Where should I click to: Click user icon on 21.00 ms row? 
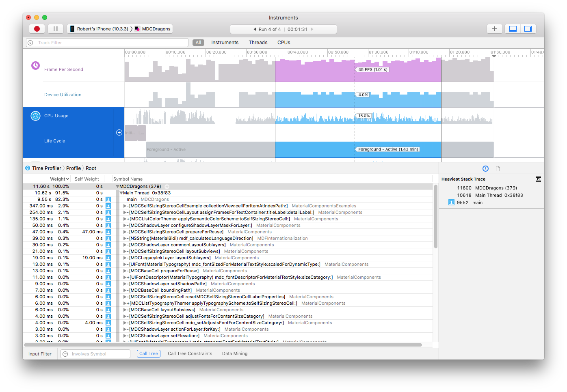tap(108, 251)
